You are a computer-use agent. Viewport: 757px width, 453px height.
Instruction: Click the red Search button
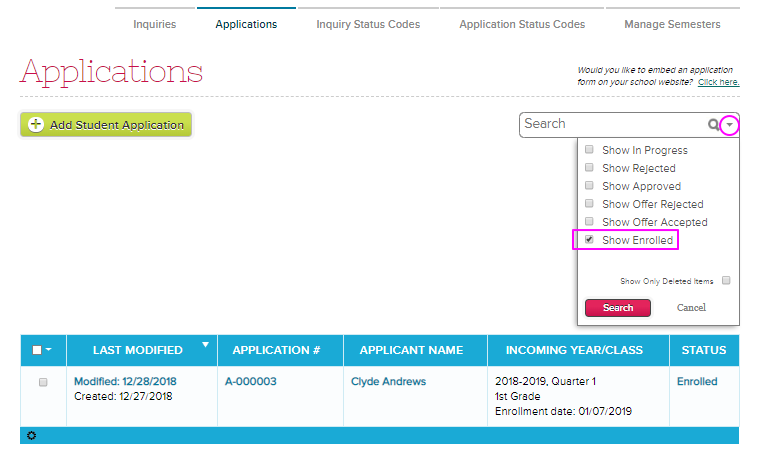pos(618,308)
